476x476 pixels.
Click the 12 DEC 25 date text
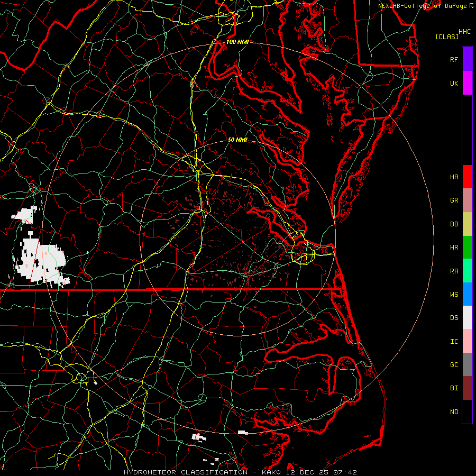click(307, 472)
